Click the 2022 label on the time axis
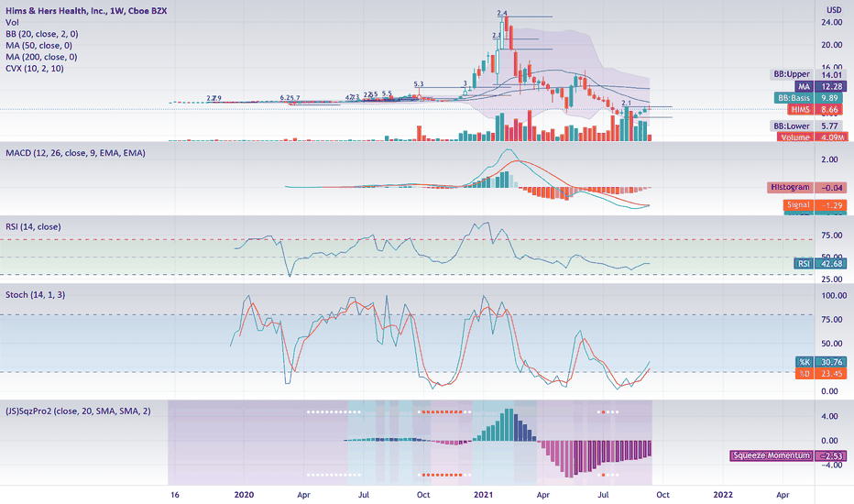This screenshot has width=854, height=504. (x=723, y=495)
